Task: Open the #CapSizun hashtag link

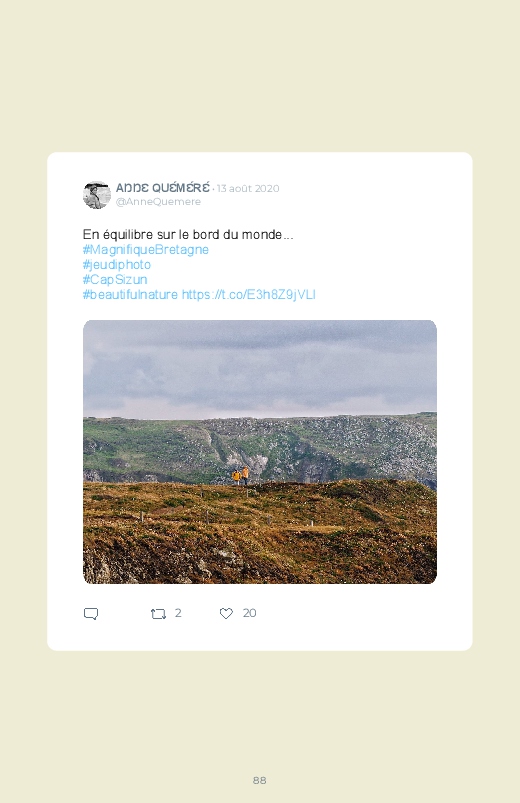Action: 115,279
